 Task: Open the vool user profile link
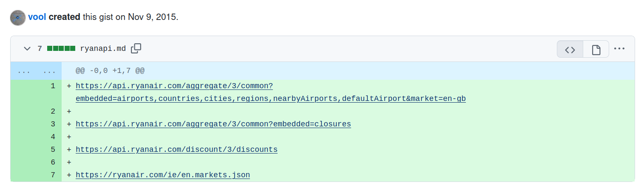(x=37, y=18)
